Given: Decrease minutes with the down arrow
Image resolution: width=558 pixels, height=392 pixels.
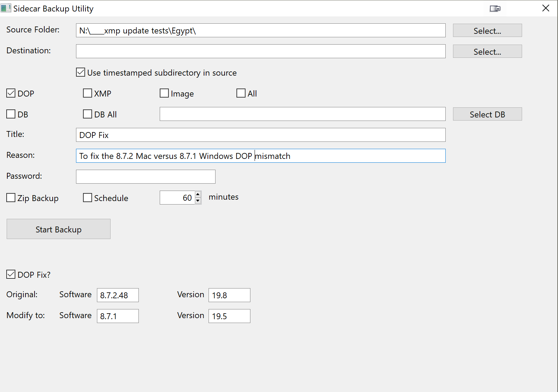Looking at the screenshot, I should (x=198, y=201).
